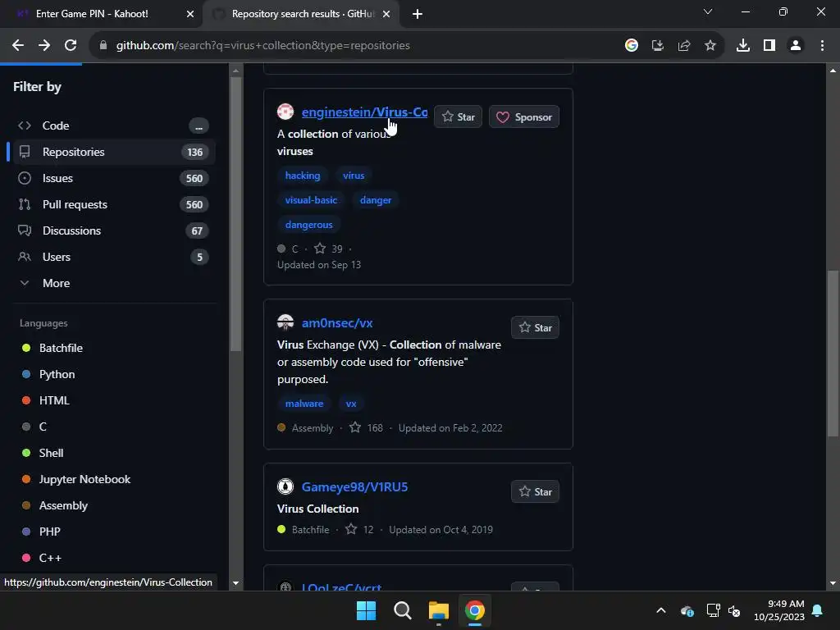Click the virus topic tag
840x630 pixels.
(x=354, y=176)
